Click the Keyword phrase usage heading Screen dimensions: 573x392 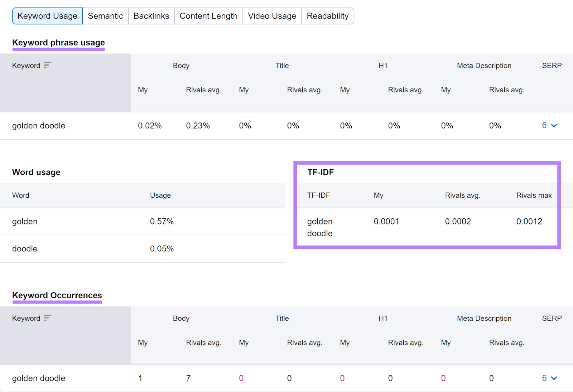[x=58, y=42]
